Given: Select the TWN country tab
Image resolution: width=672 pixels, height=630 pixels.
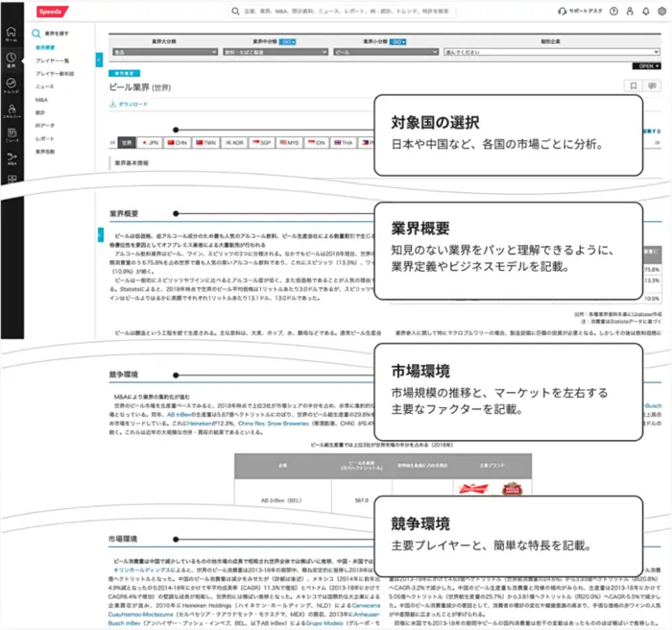Looking at the screenshot, I should click(205, 142).
